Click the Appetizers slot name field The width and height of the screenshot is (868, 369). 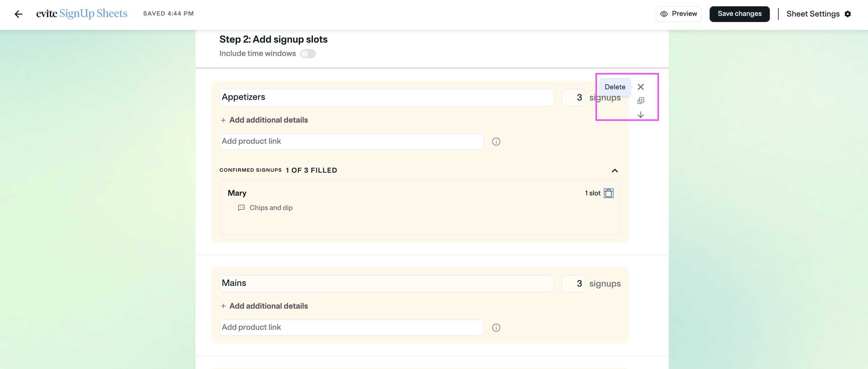(x=386, y=97)
